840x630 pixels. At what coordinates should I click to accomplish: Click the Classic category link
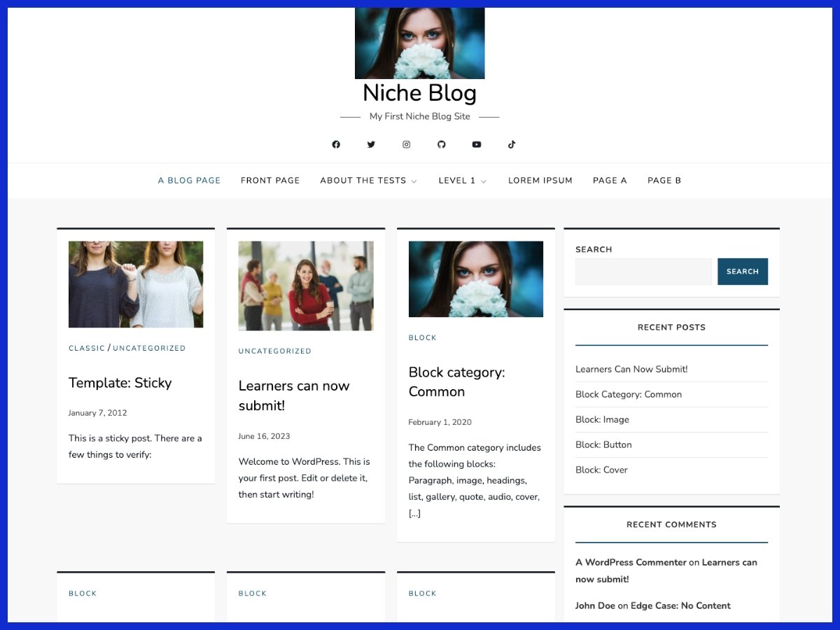(87, 348)
